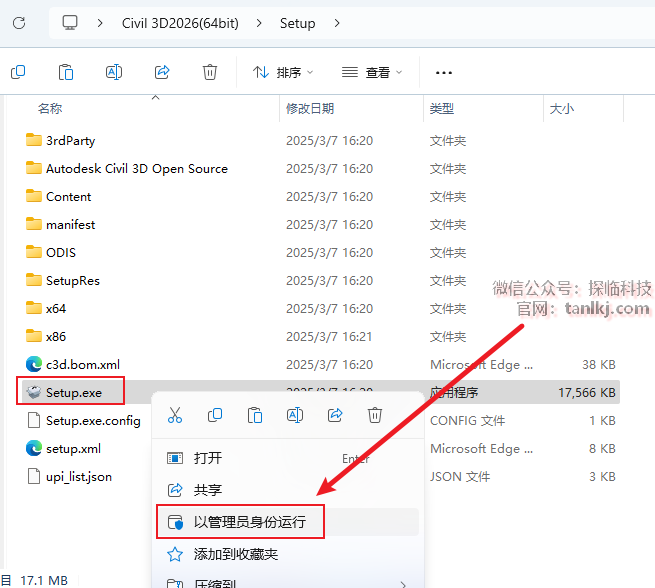Click the JSON 文件 type cell
655x588 pixels.
pyautogui.click(x=460, y=476)
